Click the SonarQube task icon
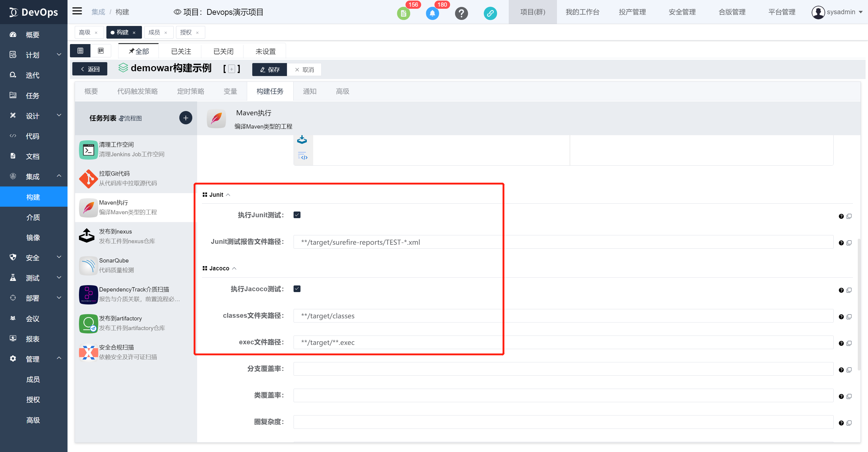The image size is (868, 452). [x=88, y=266]
